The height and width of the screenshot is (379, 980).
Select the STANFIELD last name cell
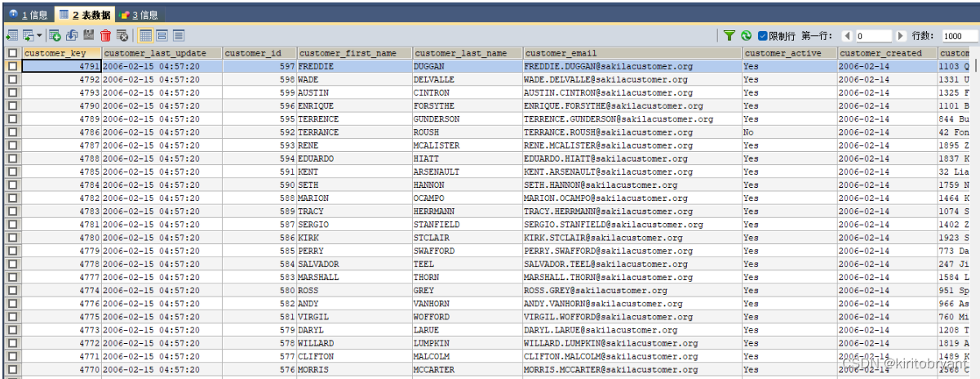[468, 225]
